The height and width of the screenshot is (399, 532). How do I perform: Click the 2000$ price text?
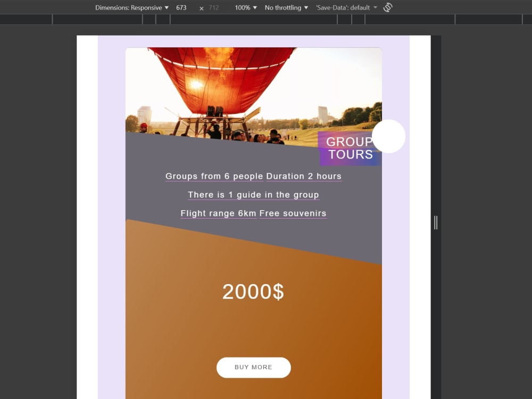[253, 292]
